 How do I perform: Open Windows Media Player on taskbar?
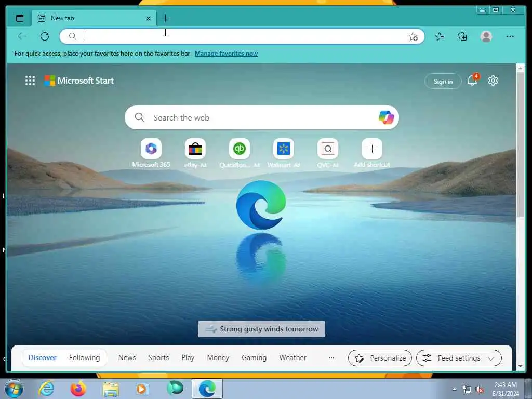141,389
